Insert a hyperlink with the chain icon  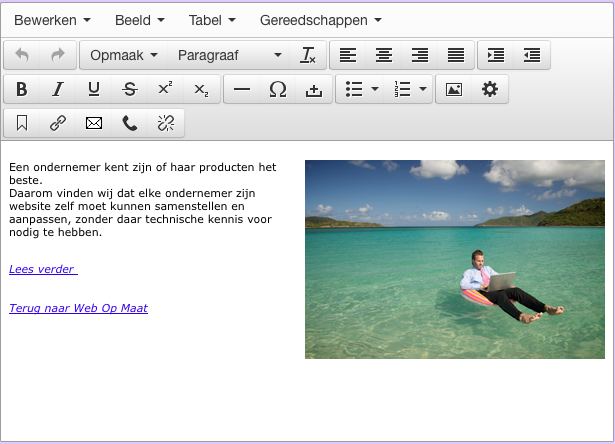point(58,123)
